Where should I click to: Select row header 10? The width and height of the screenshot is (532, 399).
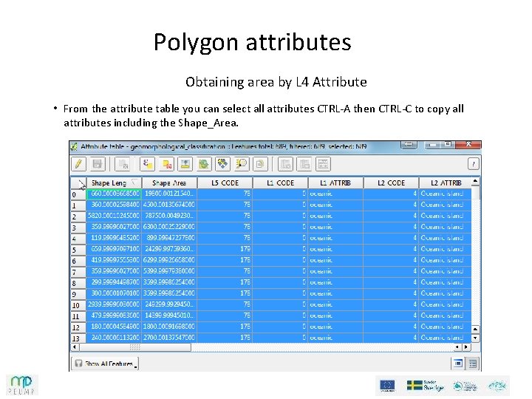pyautogui.click(x=78, y=305)
